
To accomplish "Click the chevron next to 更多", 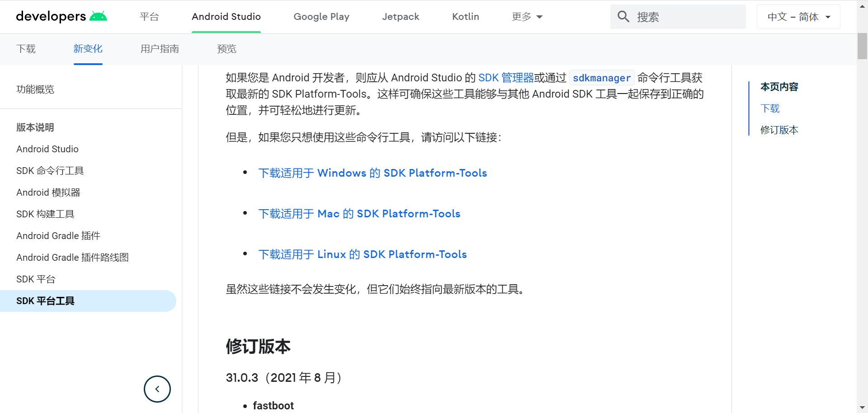I will tap(539, 17).
